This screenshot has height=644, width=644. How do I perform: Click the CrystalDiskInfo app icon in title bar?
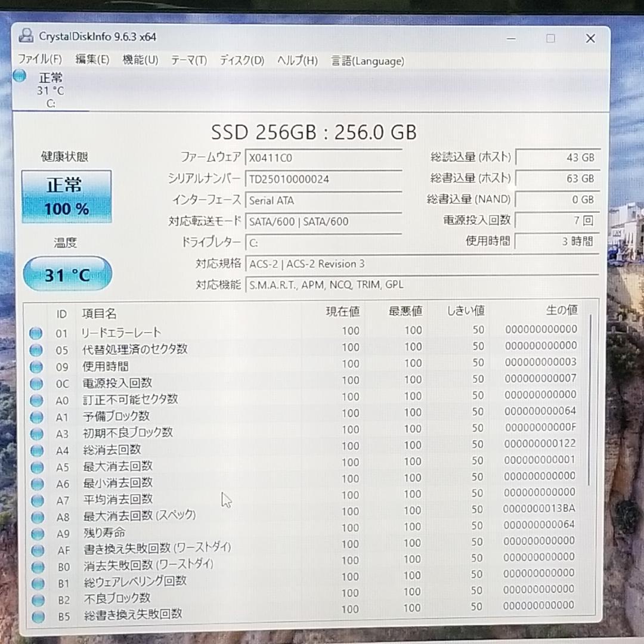26,36
